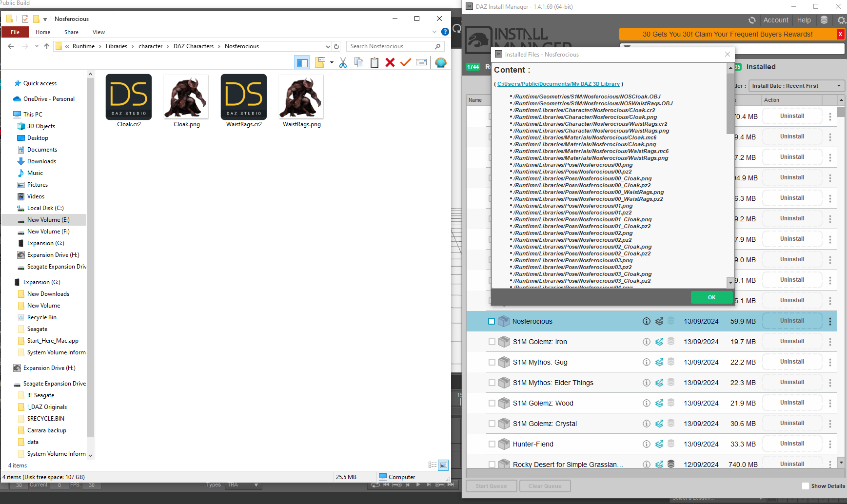Open the View ribbon tab
The image size is (847, 504).
pyautogui.click(x=98, y=32)
